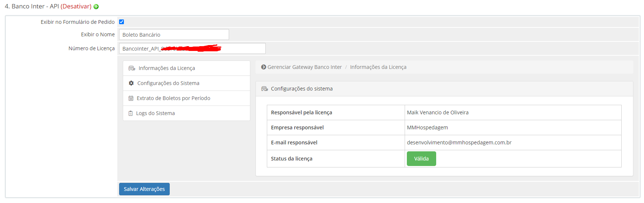This screenshot has height=203, width=644.
Task: Focus the Número de Licença input field
Action: tap(192, 48)
